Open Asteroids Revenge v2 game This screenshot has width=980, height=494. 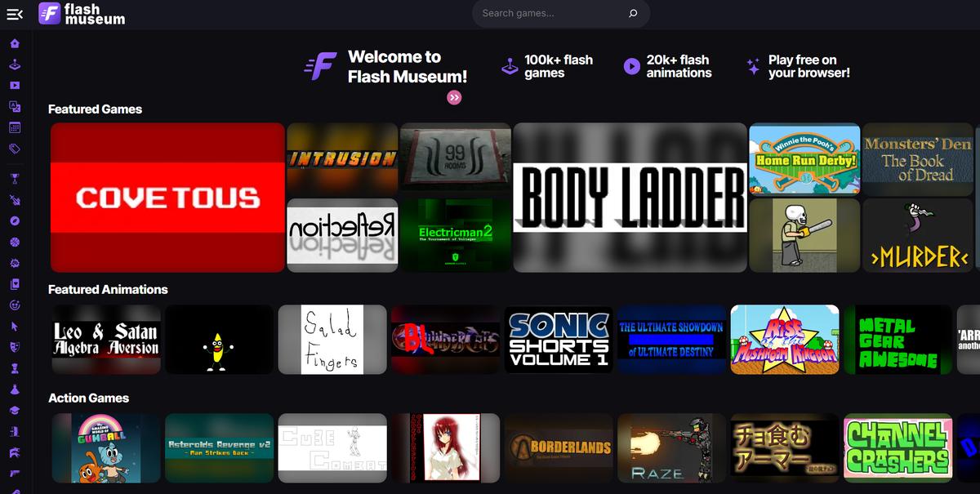(219, 447)
